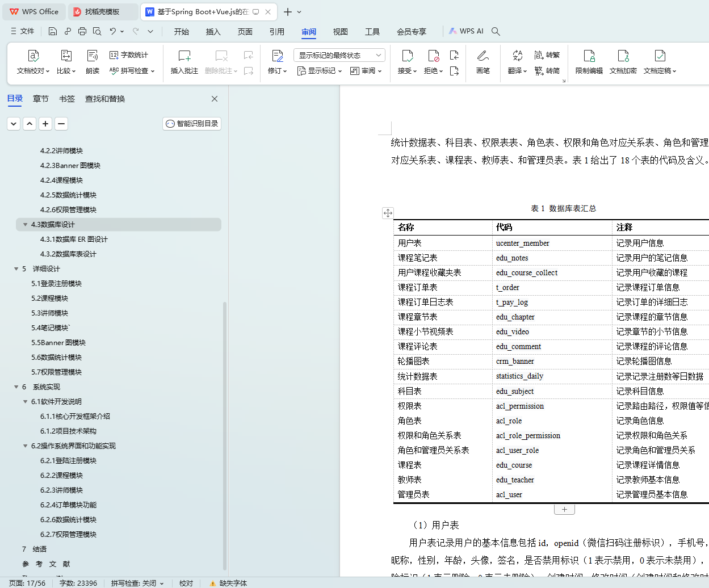Switch to the 视图 ribbon tab
The image size is (709, 588).
(341, 32)
